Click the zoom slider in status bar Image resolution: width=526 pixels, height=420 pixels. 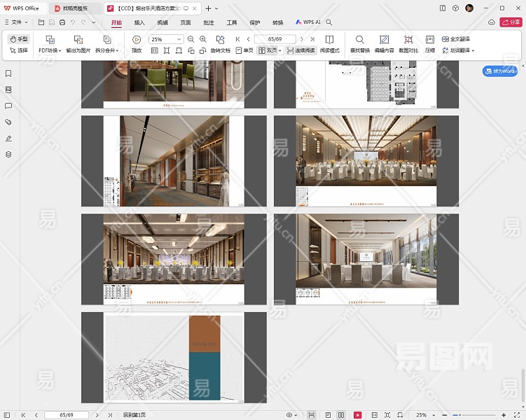[475, 415]
